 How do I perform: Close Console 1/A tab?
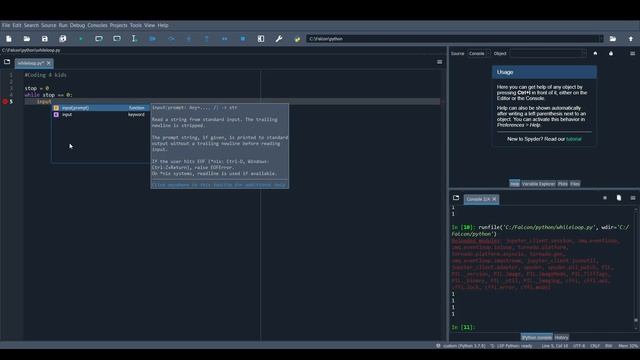point(494,199)
